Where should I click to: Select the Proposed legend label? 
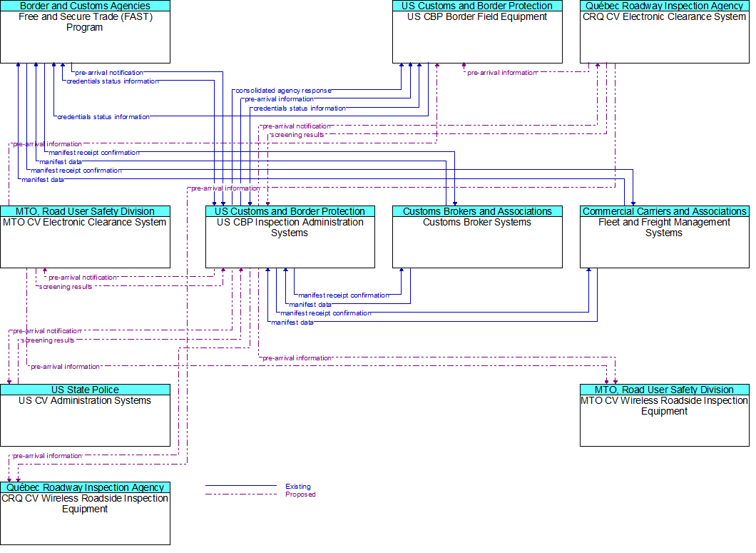pos(300,494)
